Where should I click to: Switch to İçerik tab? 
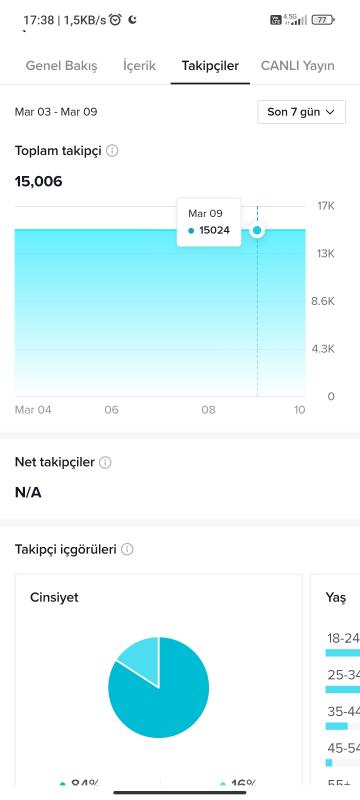pyautogui.click(x=139, y=66)
